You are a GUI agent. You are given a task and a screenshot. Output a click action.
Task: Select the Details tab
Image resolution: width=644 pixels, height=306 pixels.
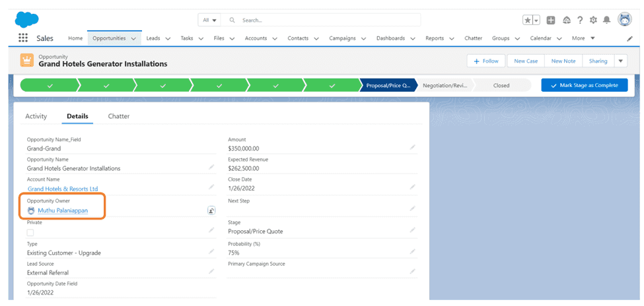78,116
